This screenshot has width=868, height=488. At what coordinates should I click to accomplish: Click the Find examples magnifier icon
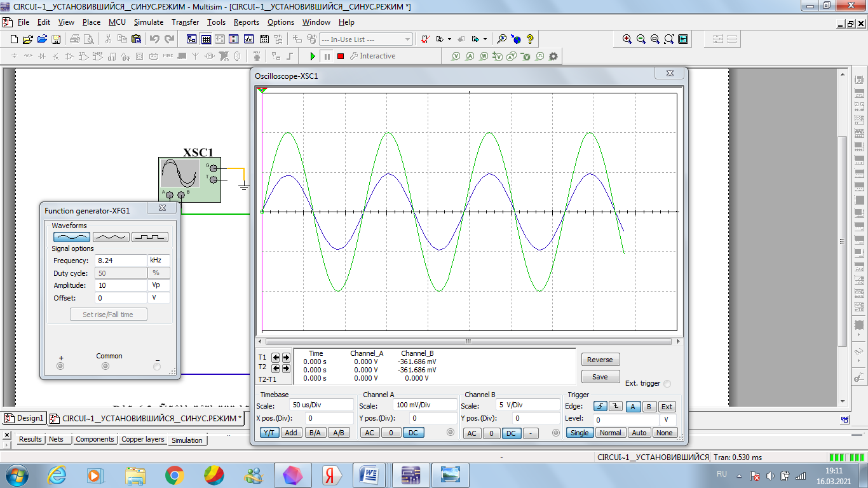pos(501,39)
